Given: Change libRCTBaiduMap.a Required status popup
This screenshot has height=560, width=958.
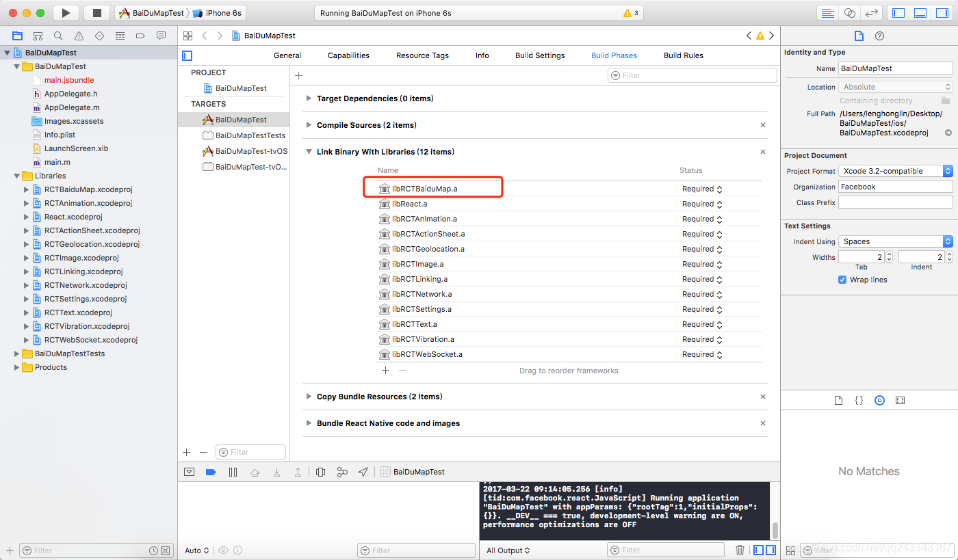Looking at the screenshot, I should click(702, 189).
